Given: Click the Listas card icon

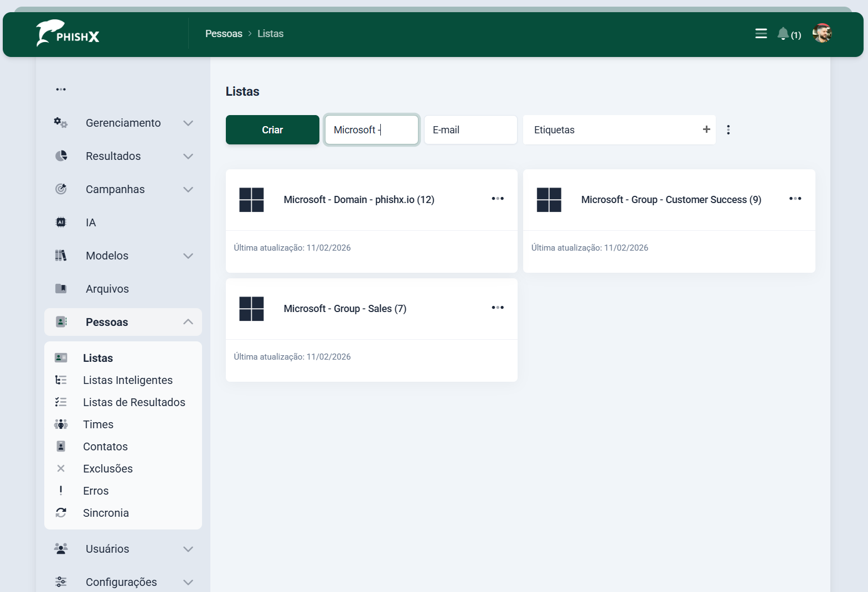Looking at the screenshot, I should (x=61, y=358).
